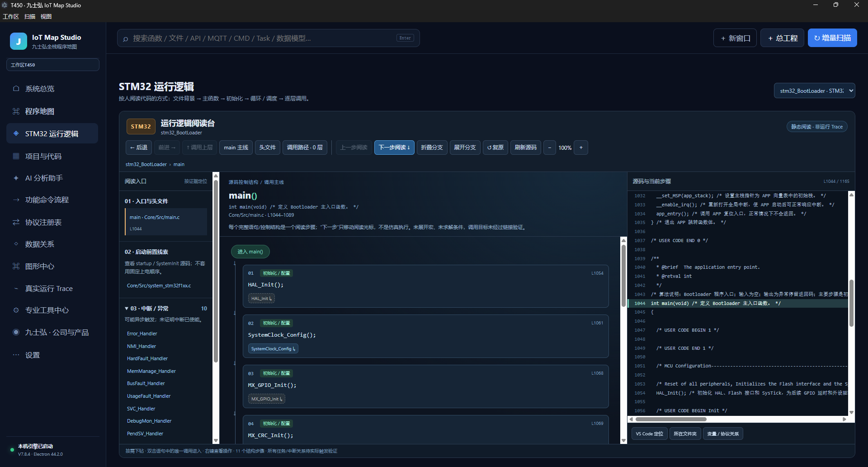Click the ↑ 调用上层 button
This screenshot has height=467, width=868.
tap(199, 148)
